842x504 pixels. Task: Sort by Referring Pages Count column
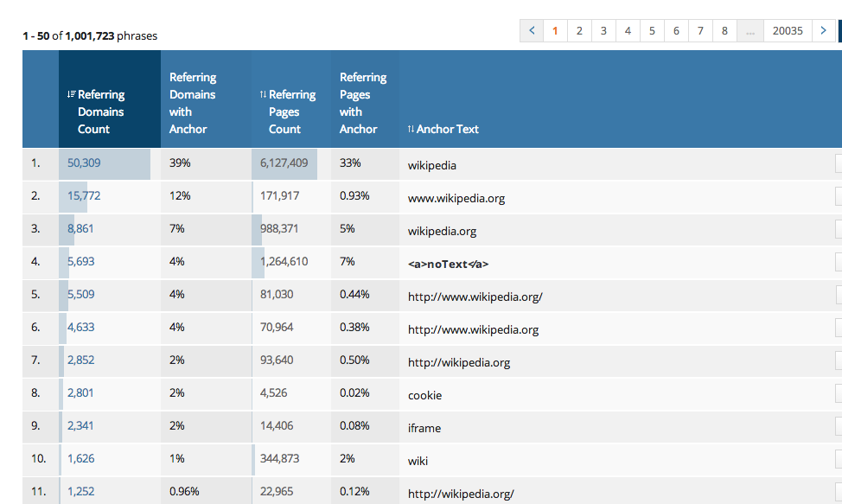291,99
